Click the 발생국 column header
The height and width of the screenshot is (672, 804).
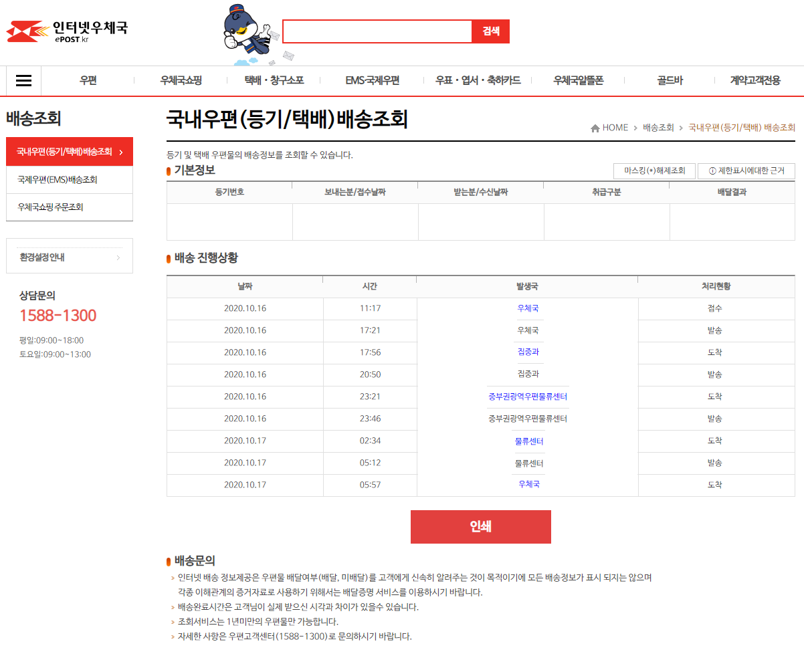[527, 286]
